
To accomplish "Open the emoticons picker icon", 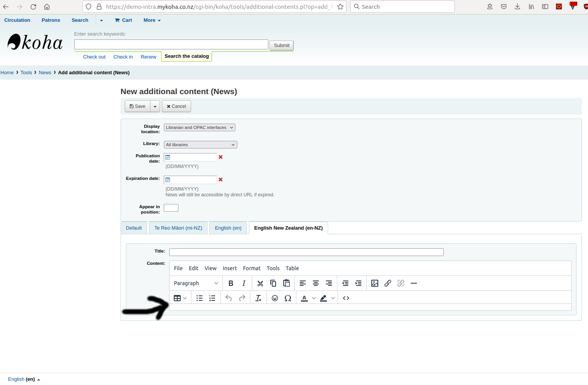I will tap(275, 298).
